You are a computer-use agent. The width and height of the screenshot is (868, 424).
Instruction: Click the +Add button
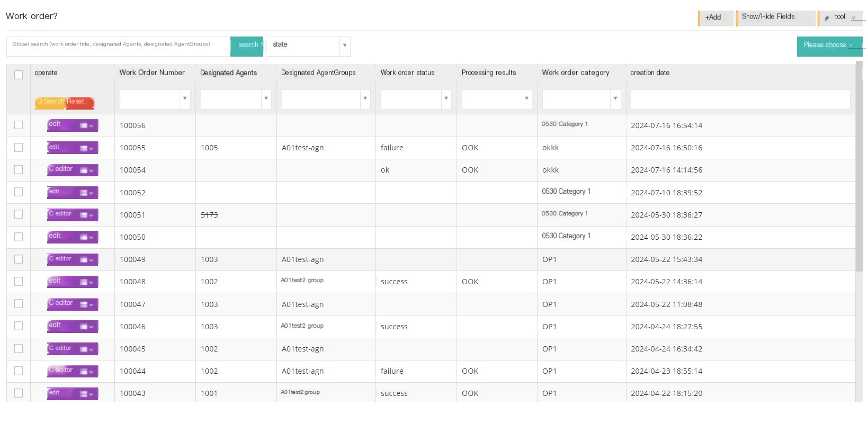click(x=715, y=18)
